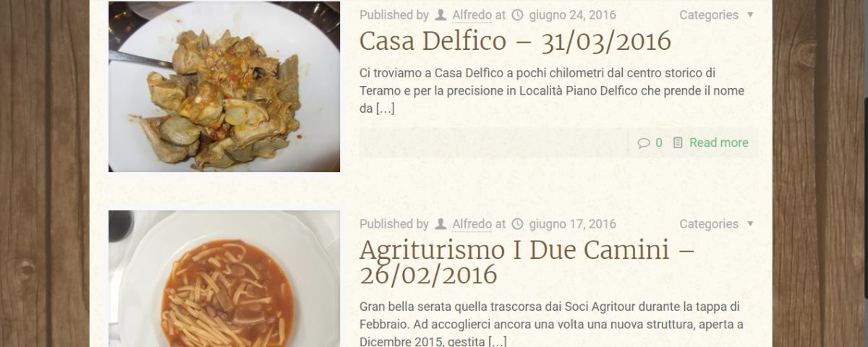This screenshot has height=347, width=868.
Task: Open the Casa Delfico dish photo thumbnail
Action: 224,87
